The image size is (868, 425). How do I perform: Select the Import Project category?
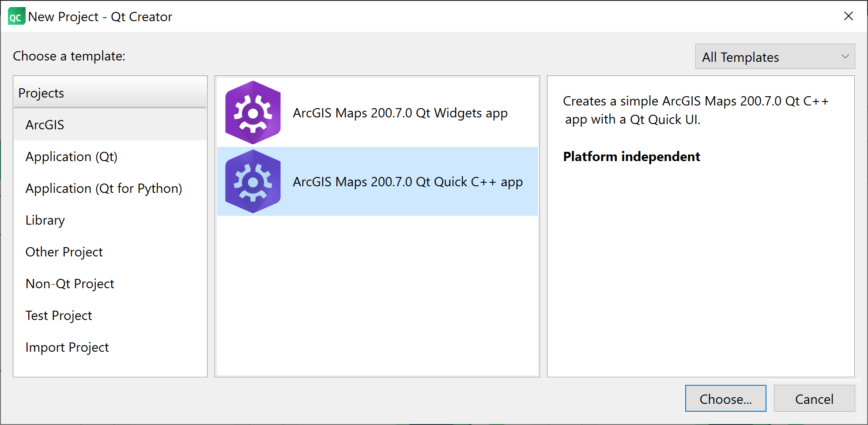coord(67,347)
